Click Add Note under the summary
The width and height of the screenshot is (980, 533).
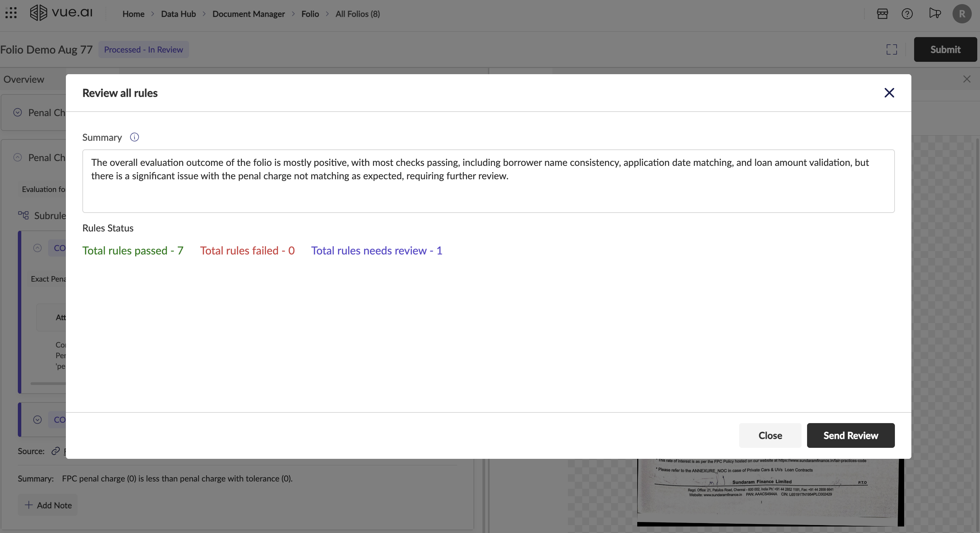(48, 505)
